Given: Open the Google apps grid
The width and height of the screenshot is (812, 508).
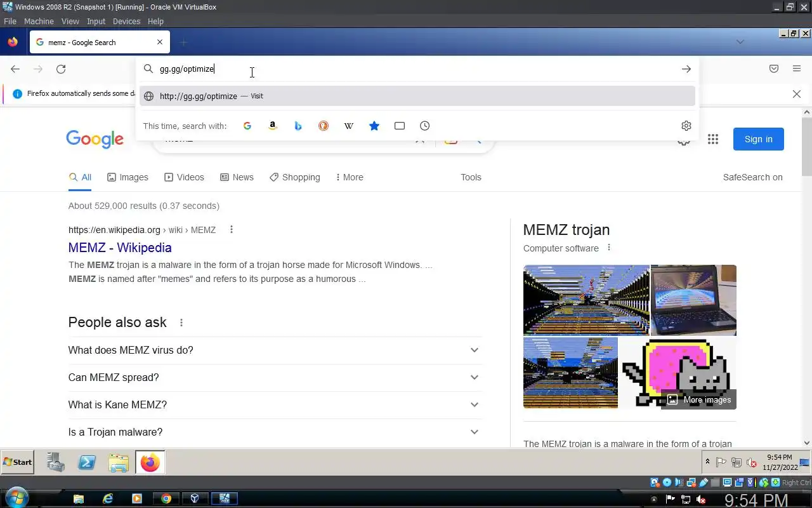Looking at the screenshot, I should pyautogui.click(x=713, y=139).
